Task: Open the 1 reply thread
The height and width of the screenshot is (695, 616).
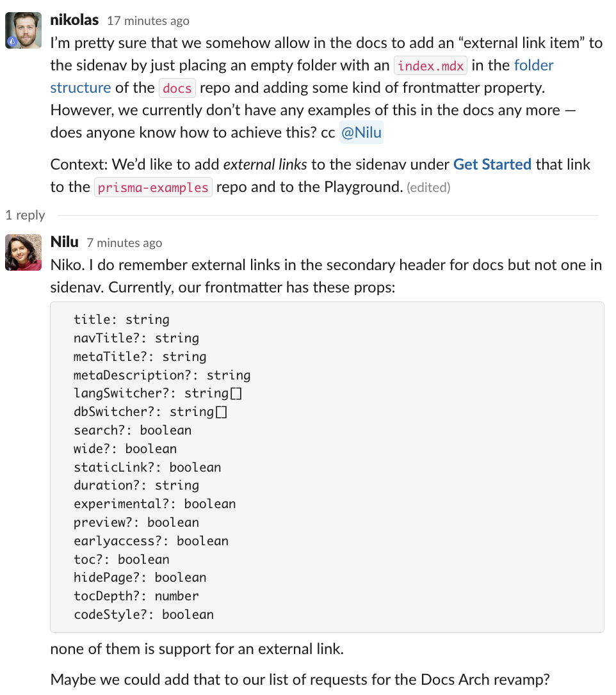Action: (x=25, y=216)
